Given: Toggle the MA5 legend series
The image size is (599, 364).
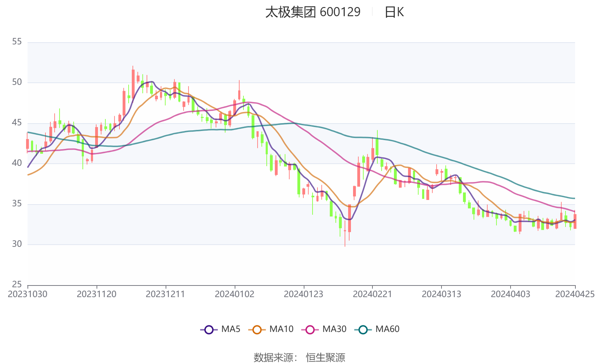Looking at the screenshot, I should (x=220, y=329).
